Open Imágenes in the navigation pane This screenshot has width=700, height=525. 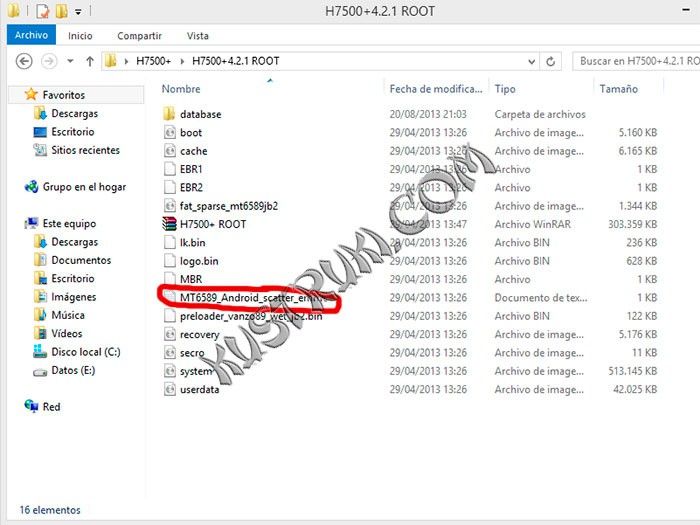[x=74, y=296]
